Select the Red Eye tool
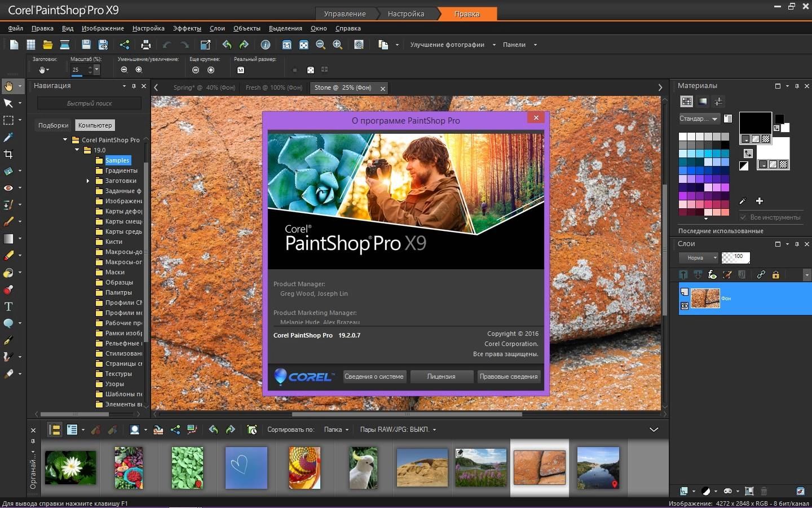 tap(8, 188)
